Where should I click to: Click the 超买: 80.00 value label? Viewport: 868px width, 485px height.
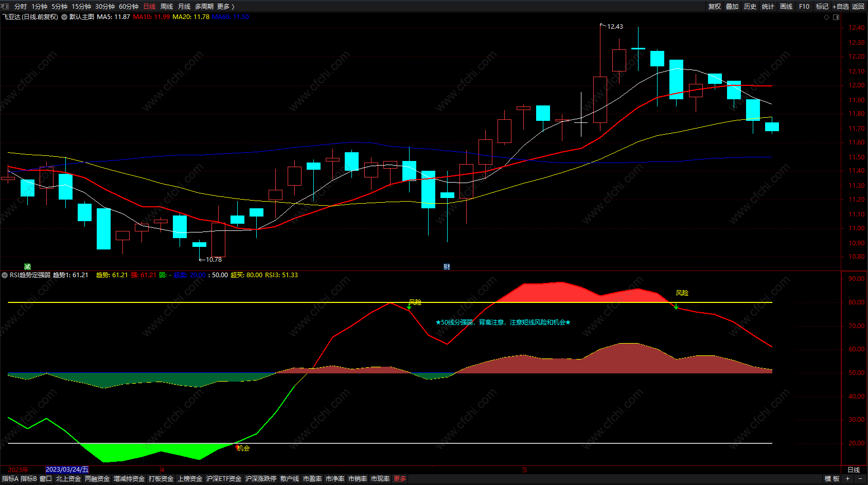(246, 275)
